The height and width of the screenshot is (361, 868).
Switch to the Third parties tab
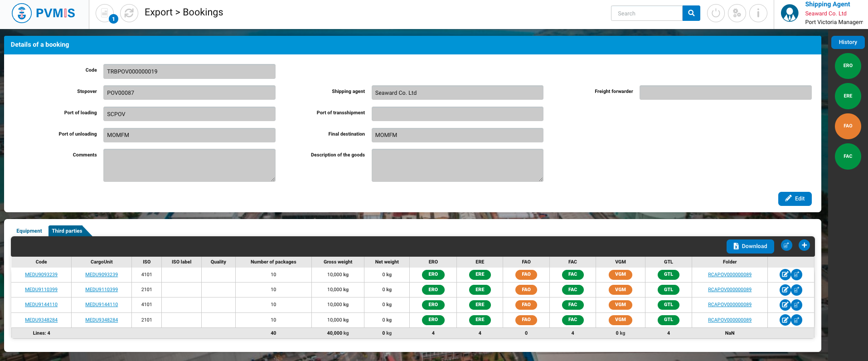[x=67, y=231]
